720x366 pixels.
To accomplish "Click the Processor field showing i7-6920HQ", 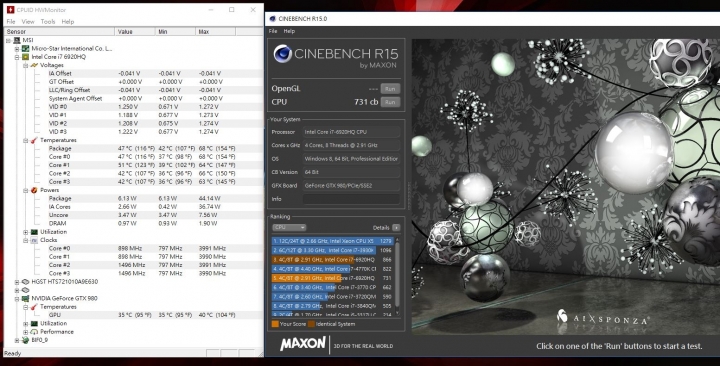I will tap(351, 132).
